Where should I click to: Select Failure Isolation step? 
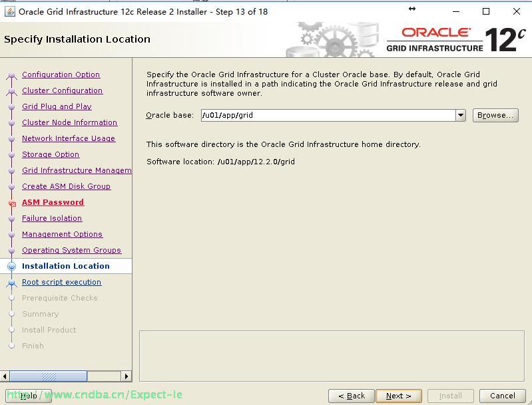(52, 218)
